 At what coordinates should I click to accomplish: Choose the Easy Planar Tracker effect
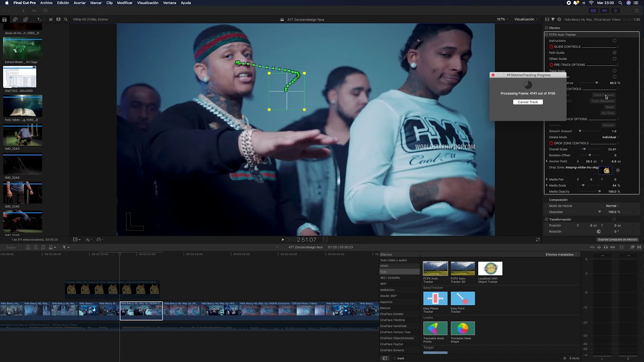click(x=435, y=299)
